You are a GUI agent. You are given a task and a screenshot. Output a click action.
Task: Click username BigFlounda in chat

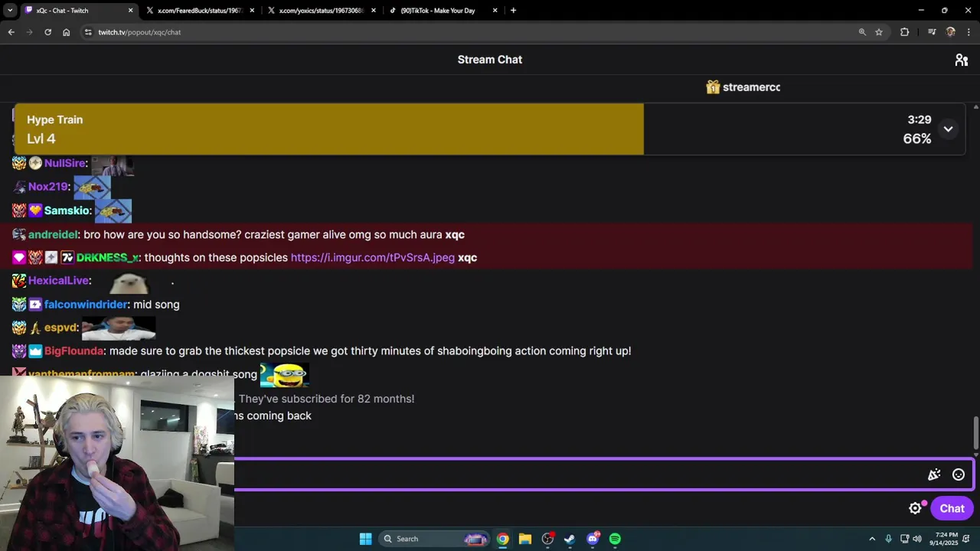click(73, 351)
